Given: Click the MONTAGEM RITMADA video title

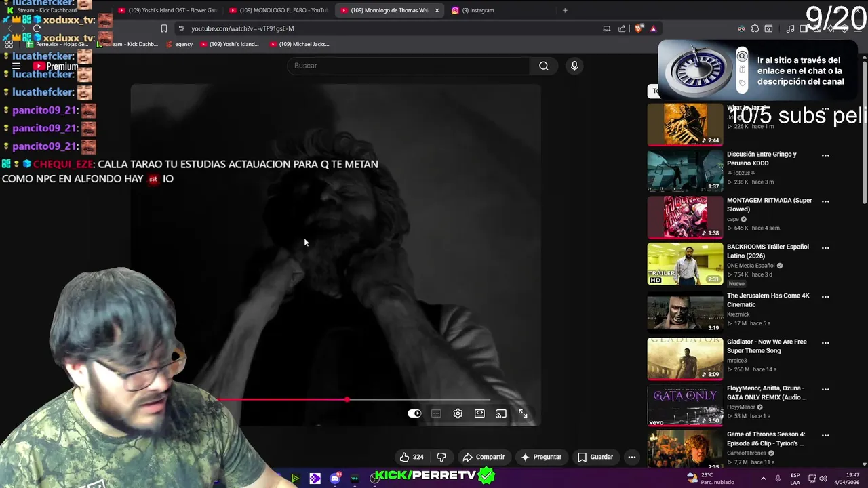Looking at the screenshot, I should [x=770, y=205].
